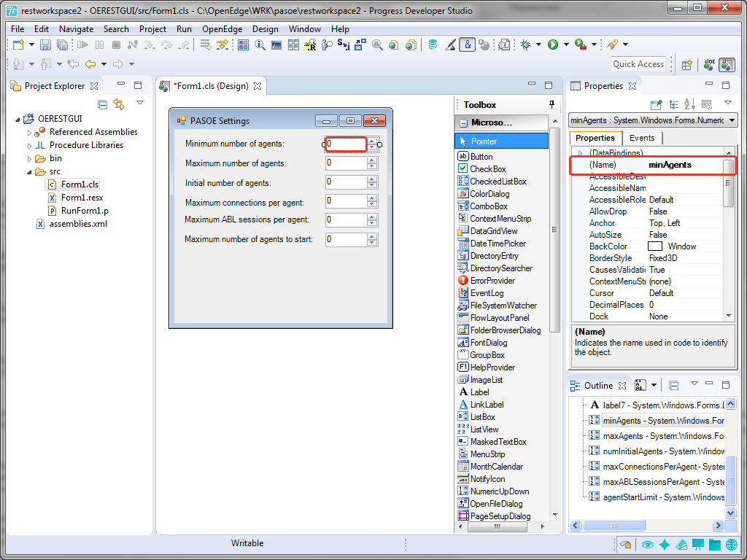This screenshot has height=560, width=747.
Task: Click the magnifier info icon in toolbar
Action: [x=260, y=44]
